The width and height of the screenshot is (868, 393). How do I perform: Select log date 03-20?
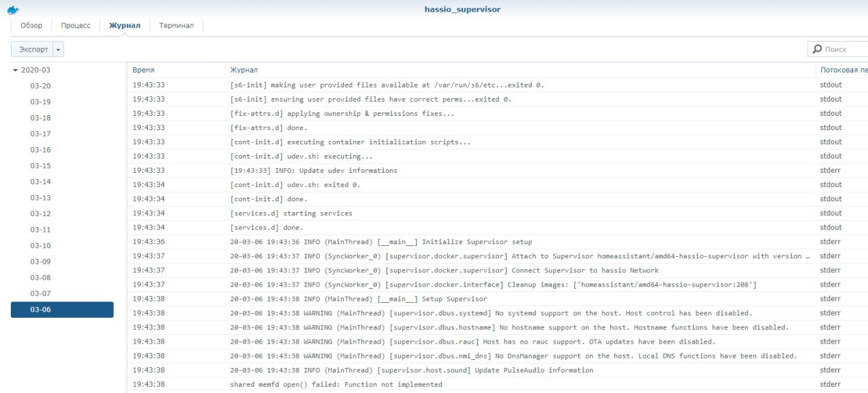41,86
